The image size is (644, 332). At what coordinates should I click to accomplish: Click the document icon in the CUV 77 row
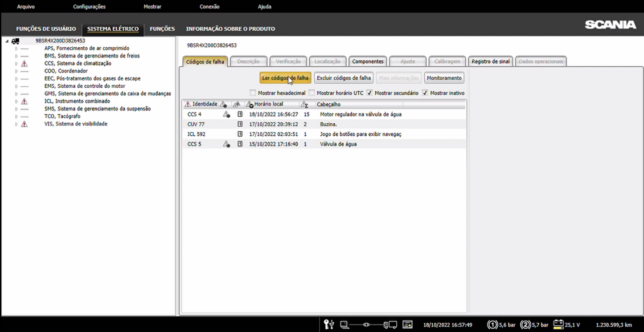240,125
